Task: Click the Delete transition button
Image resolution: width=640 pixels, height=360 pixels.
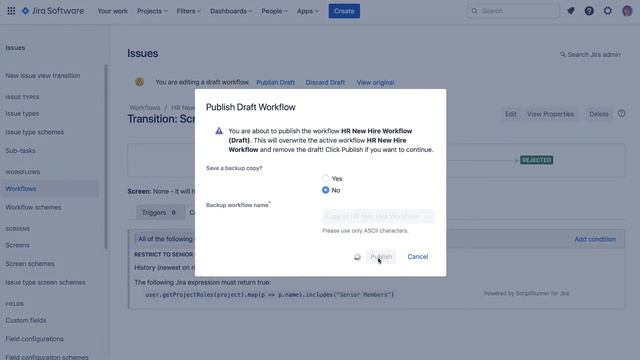Action: pyautogui.click(x=598, y=114)
